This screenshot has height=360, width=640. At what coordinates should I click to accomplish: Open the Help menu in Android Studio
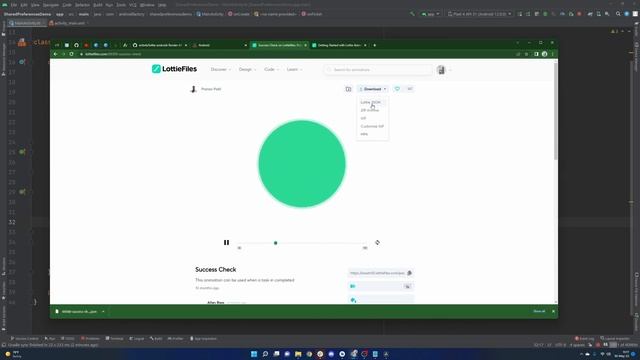(162, 5)
